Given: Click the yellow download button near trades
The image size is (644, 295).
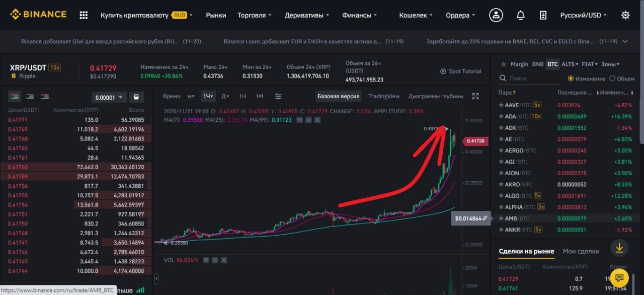Looking at the screenshot, I should click(x=619, y=248).
